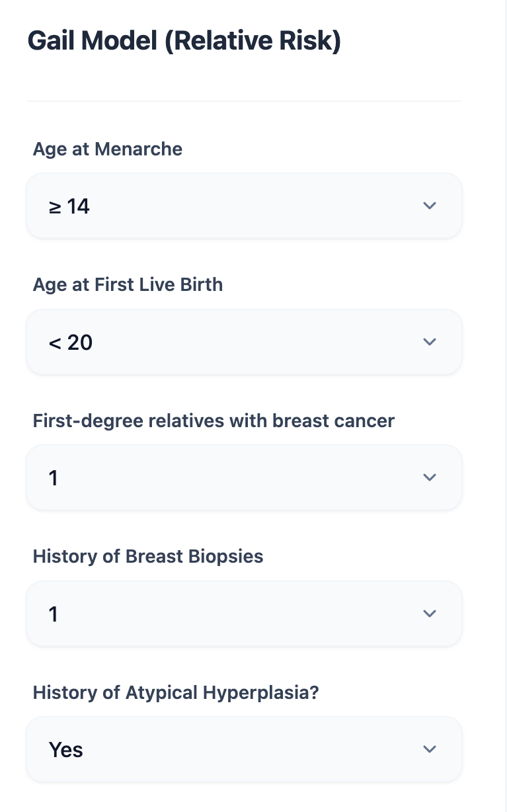Viewport: 507px width, 812px height.
Task: Click the chevron arrow for History of Breast Biopsies
Action: point(430,614)
